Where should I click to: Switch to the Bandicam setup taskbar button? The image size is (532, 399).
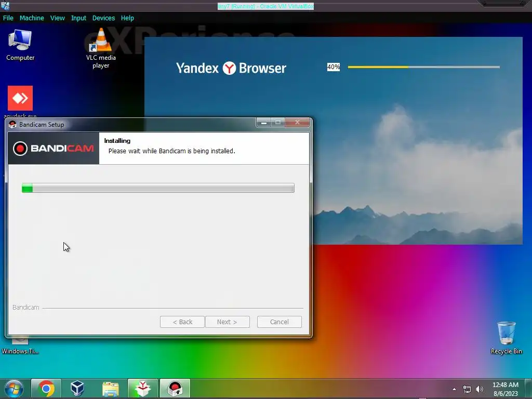tap(175, 389)
